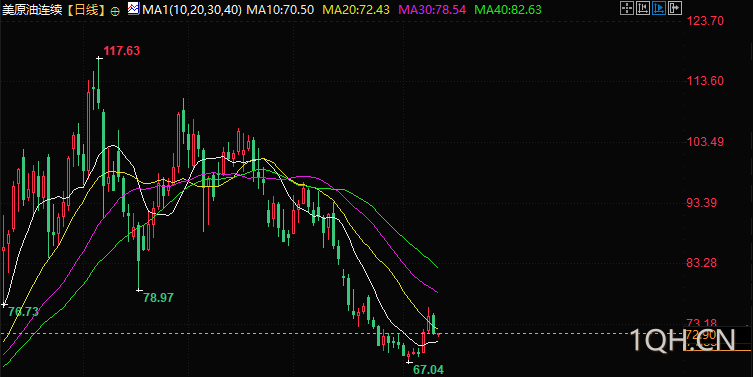Click the axis-with-left-bar chart icon
This screenshot has height=377, width=753.
[643, 8]
